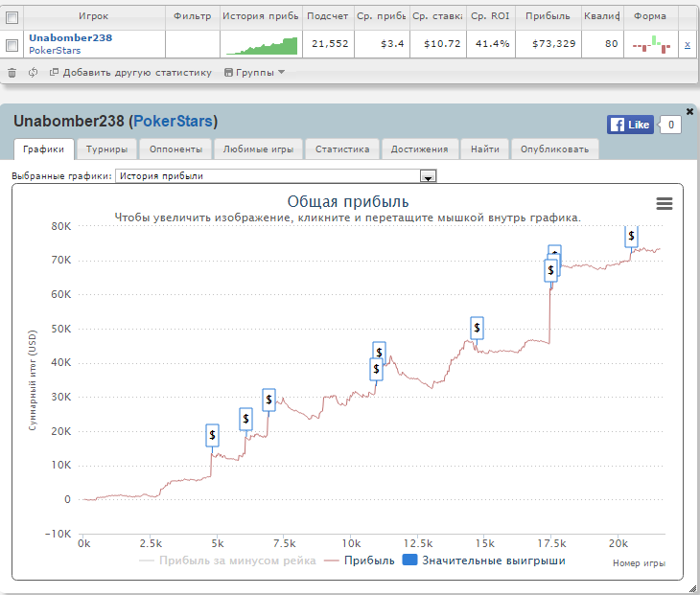Click PokerStars link in panel title
Viewport: 700px width, 595px height.
tap(173, 121)
